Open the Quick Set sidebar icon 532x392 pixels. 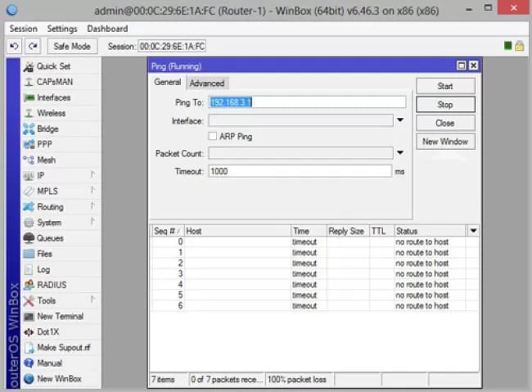tap(29, 66)
